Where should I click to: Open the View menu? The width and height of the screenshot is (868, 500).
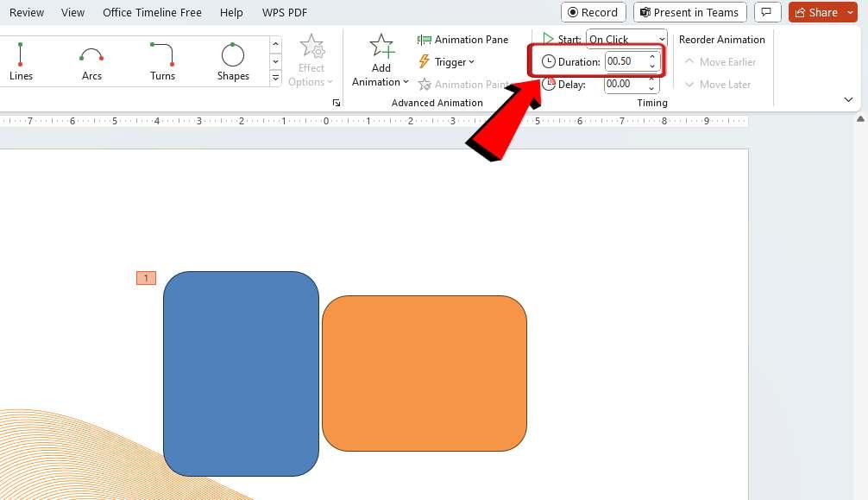pos(72,12)
